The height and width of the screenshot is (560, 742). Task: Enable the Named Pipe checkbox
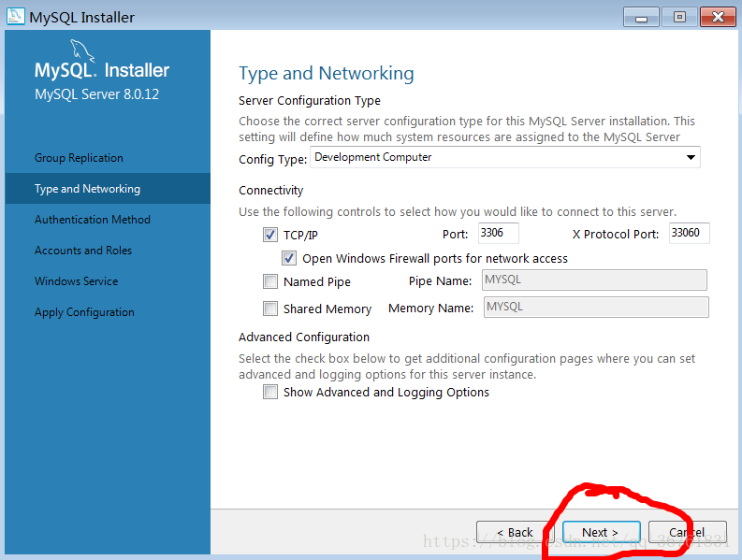(x=270, y=281)
